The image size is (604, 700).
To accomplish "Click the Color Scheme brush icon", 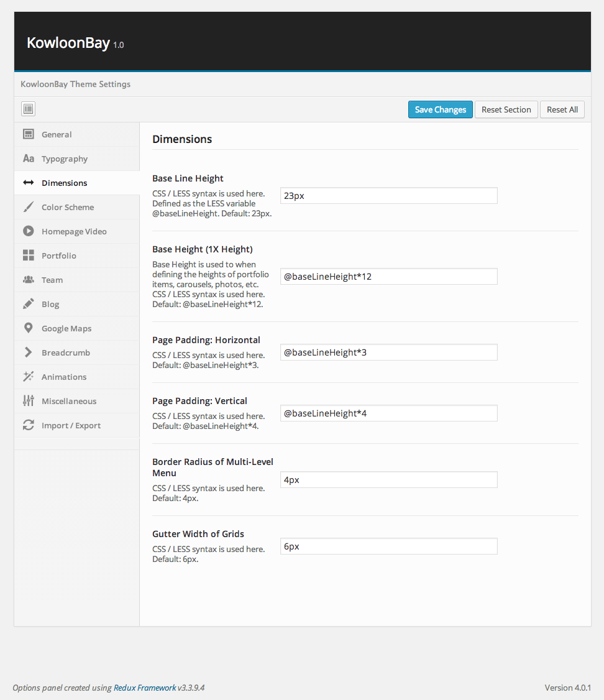I will coord(29,207).
